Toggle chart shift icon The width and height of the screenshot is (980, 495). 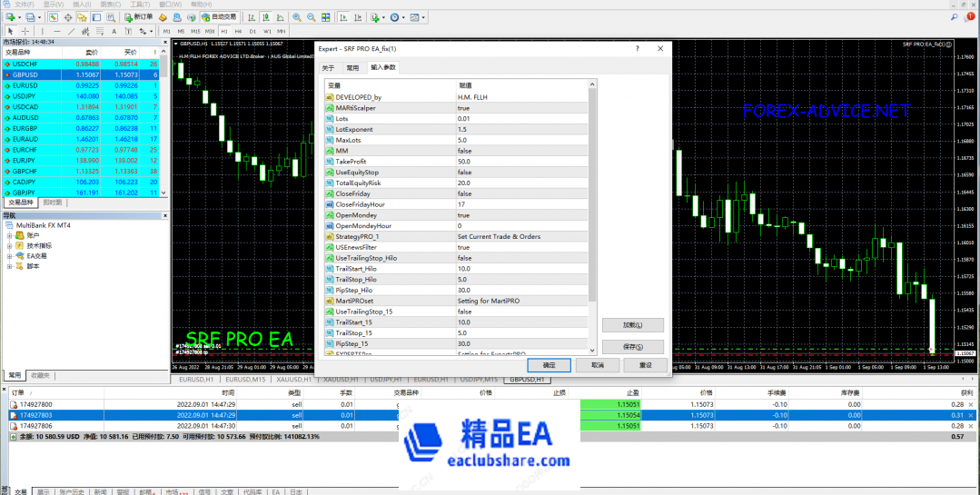pyautogui.click(x=358, y=17)
